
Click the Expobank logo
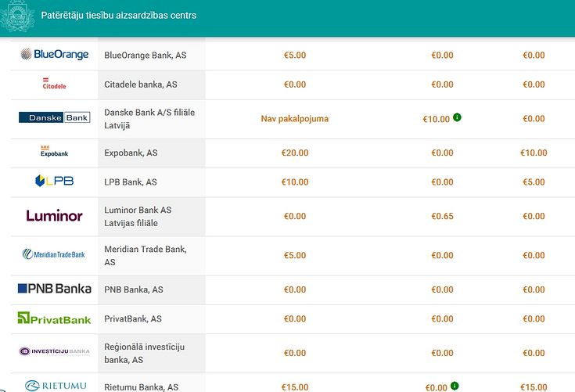coord(54,151)
